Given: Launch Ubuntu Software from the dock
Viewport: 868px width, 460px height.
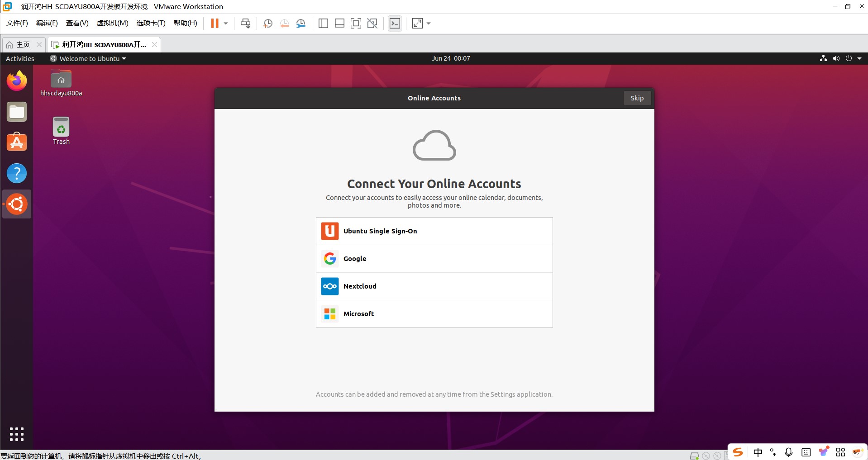Looking at the screenshot, I should (x=17, y=142).
